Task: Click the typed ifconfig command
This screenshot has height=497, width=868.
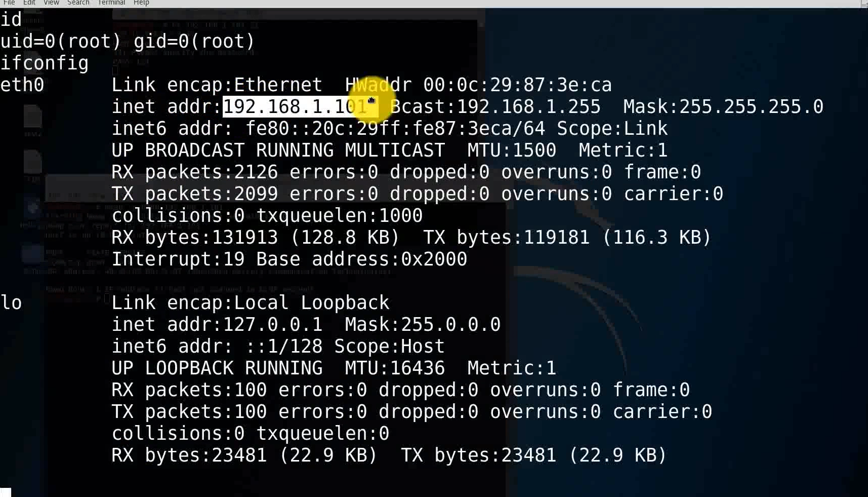Action: (x=45, y=63)
